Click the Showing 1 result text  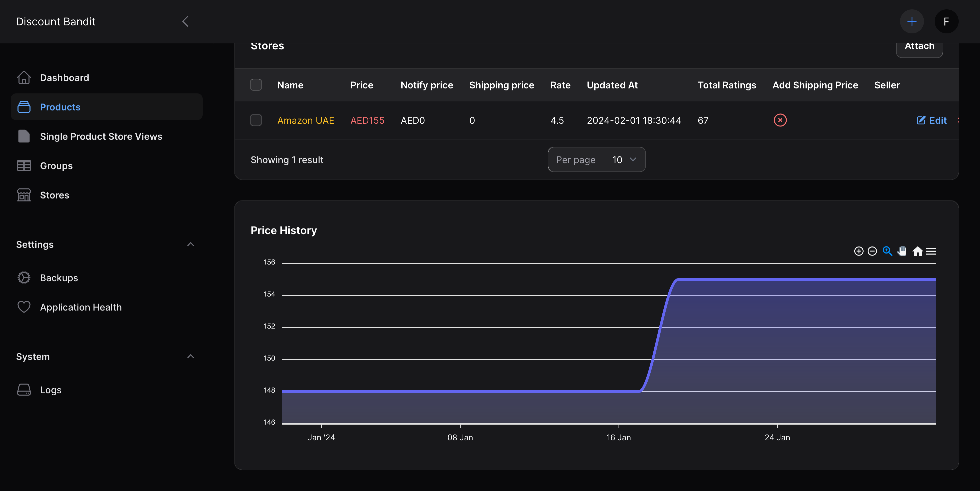(x=287, y=159)
